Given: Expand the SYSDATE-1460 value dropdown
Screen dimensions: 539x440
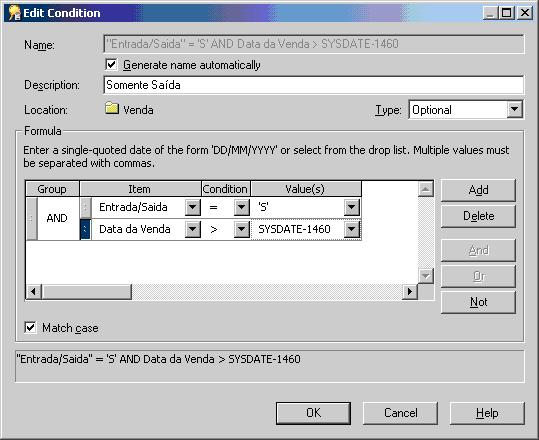Looking at the screenshot, I should 352,229.
